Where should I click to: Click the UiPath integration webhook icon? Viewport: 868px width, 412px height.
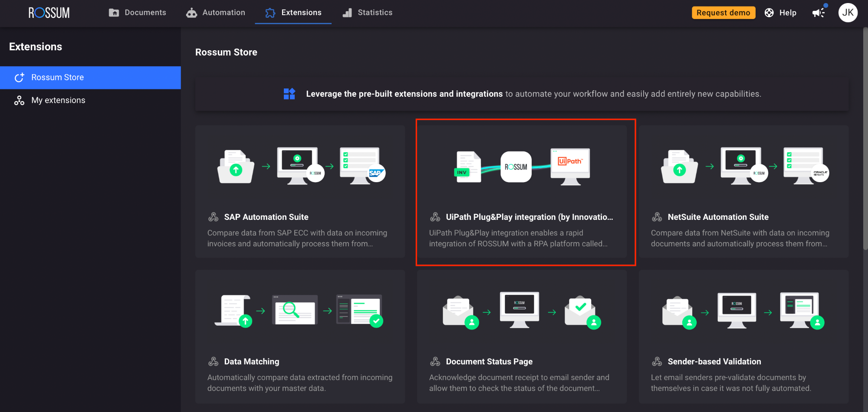pyautogui.click(x=435, y=217)
